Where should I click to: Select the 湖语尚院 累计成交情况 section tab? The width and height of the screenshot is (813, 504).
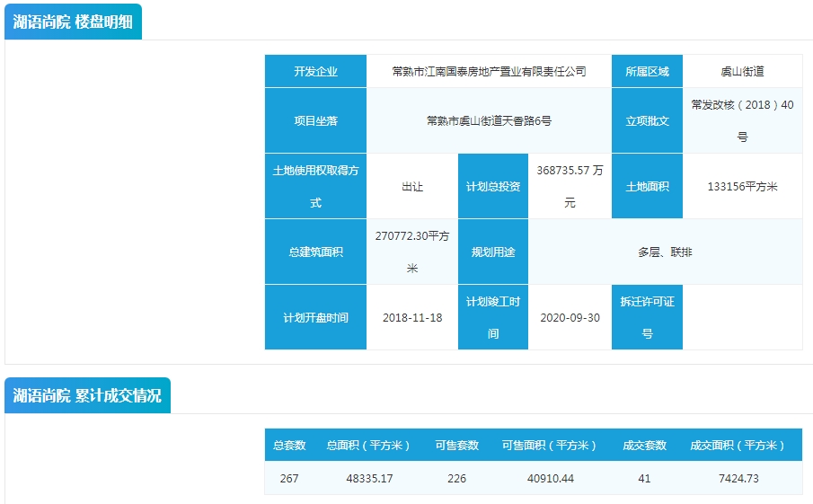point(87,395)
